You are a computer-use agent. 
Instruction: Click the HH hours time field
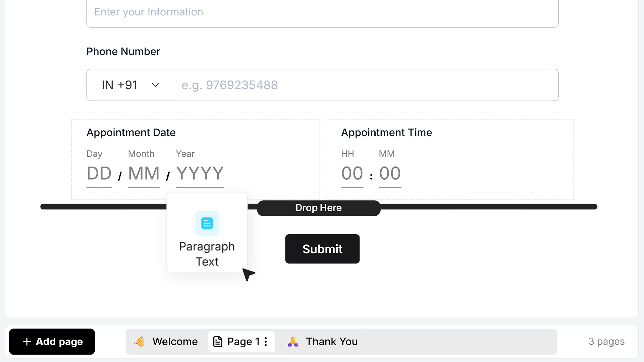click(352, 174)
